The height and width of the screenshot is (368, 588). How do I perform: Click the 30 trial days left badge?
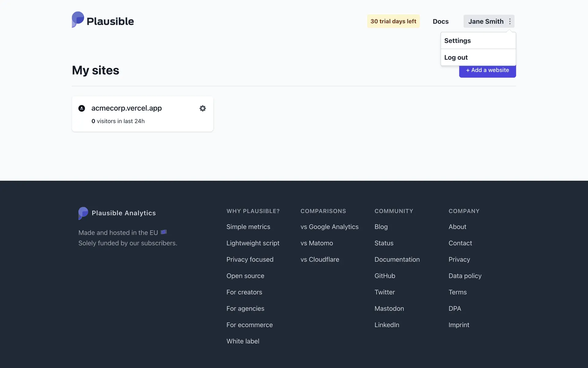coord(393,21)
